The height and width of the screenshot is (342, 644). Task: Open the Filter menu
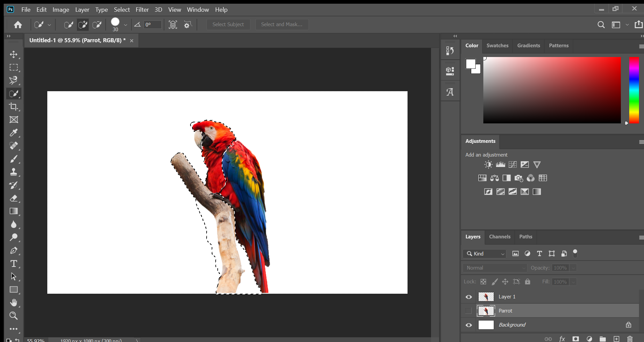(142, 10)
